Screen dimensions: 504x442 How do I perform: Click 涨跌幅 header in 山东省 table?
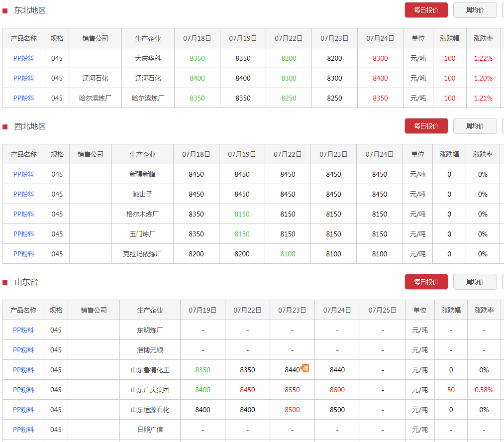point(451,311)
